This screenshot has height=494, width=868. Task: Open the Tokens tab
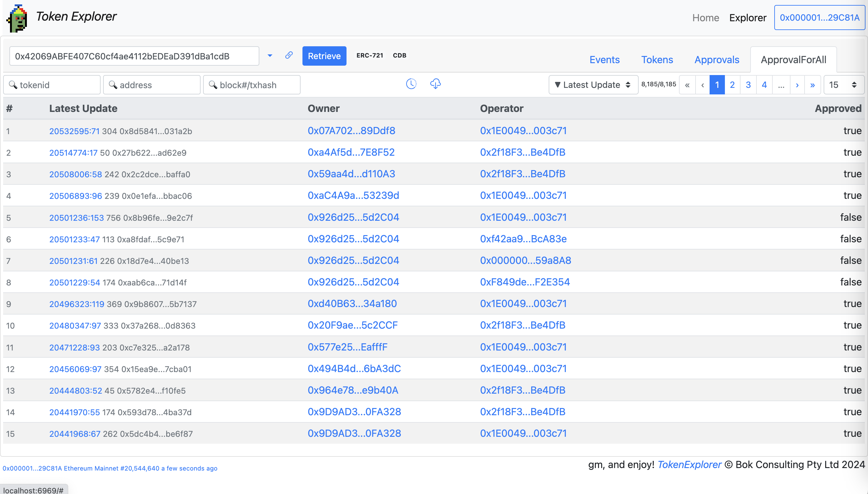click(x=657, y=60)
